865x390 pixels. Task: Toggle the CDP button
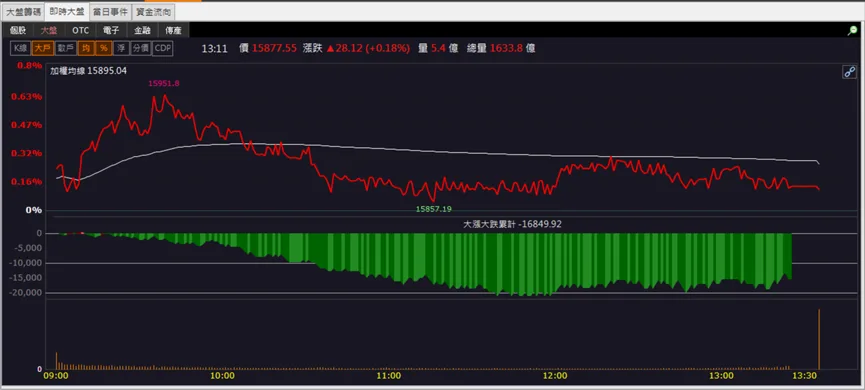(x=162, y=49)
